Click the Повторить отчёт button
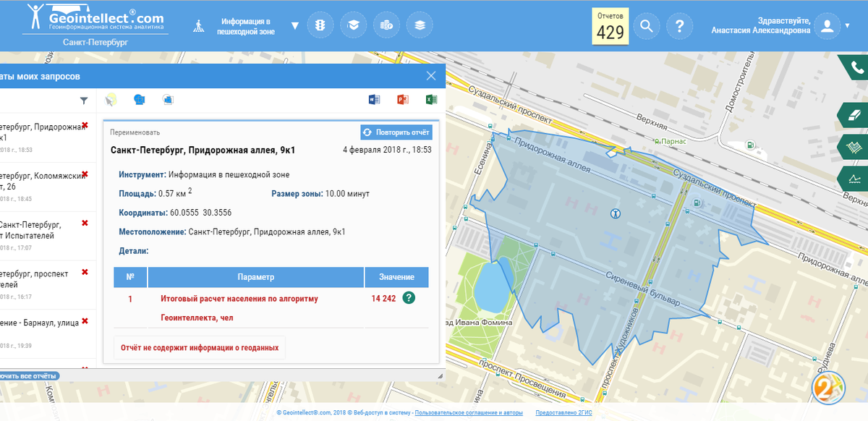868x421 pixels. [396, 132]
